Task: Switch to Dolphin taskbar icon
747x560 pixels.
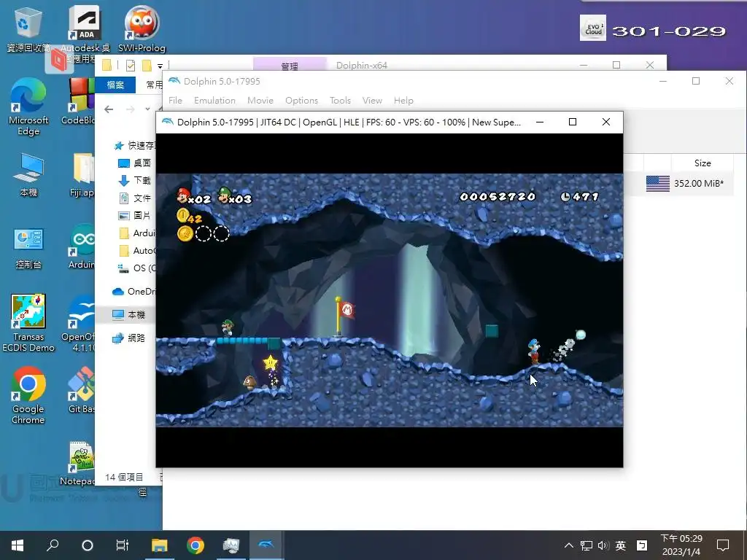Action: 266,545
